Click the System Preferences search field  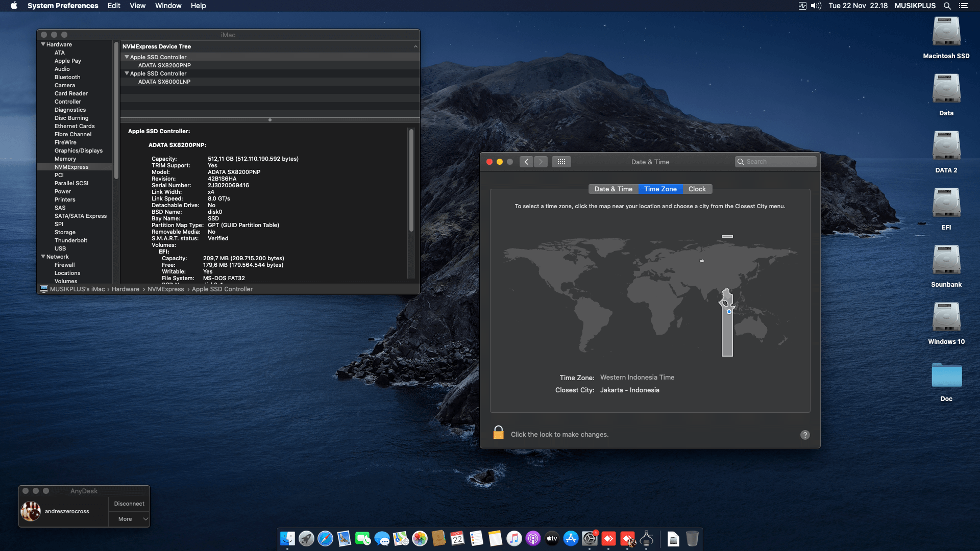click(776, 162)
